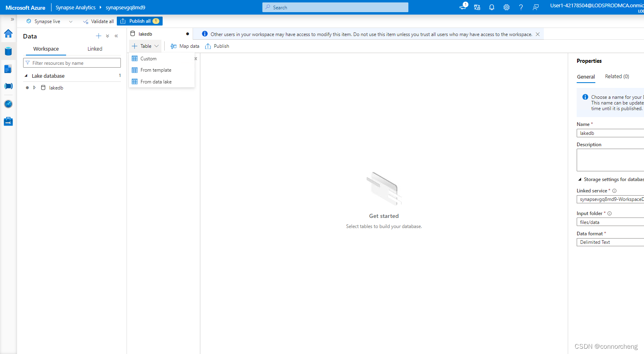Viewport: 644px width, 354px height.
Task: Click the add new resource plus icon
Action: (99, 36)
